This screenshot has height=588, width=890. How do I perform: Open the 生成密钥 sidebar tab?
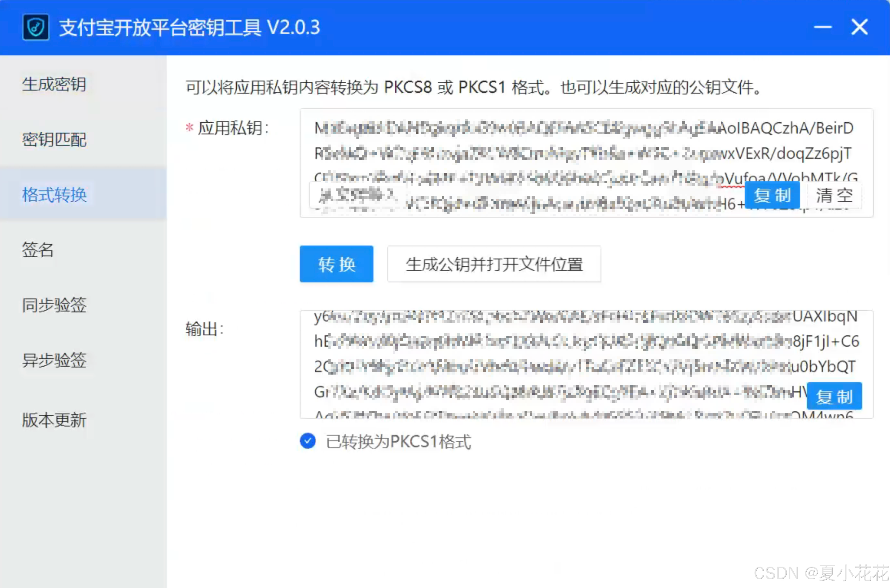[54, 84]
